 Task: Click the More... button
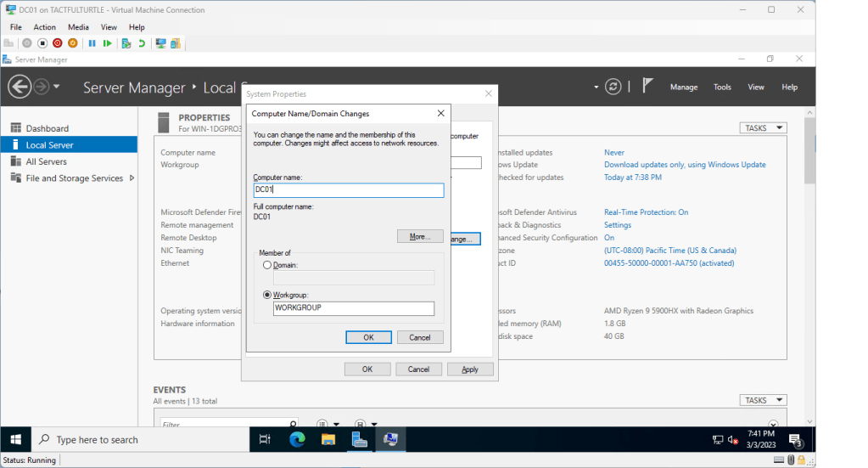(419, 236)
